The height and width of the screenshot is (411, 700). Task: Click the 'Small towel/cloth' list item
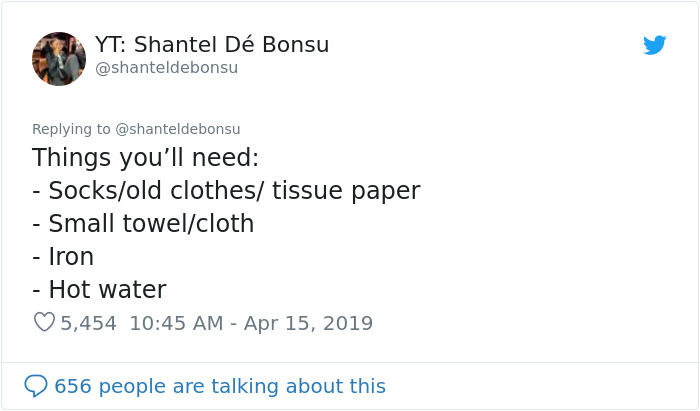point(150,224)
